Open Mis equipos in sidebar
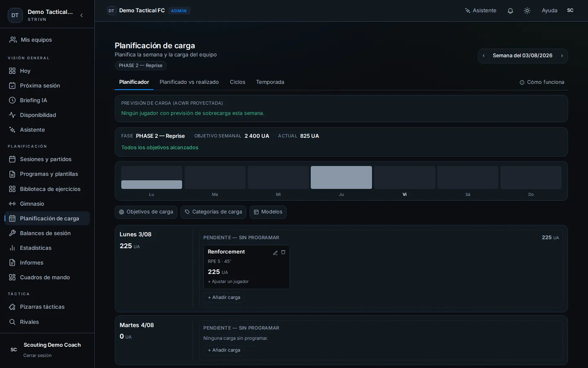 click(x=47, y=40)
